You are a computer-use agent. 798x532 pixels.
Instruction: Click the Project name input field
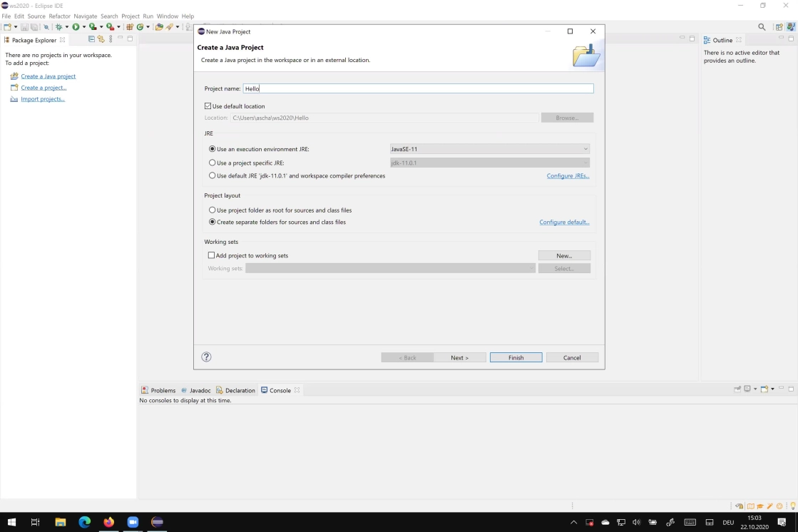[x=419, y=88]
